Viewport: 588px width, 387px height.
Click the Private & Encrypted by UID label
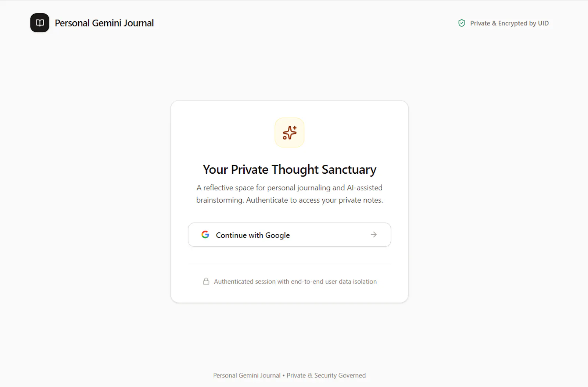pos(509,23)
